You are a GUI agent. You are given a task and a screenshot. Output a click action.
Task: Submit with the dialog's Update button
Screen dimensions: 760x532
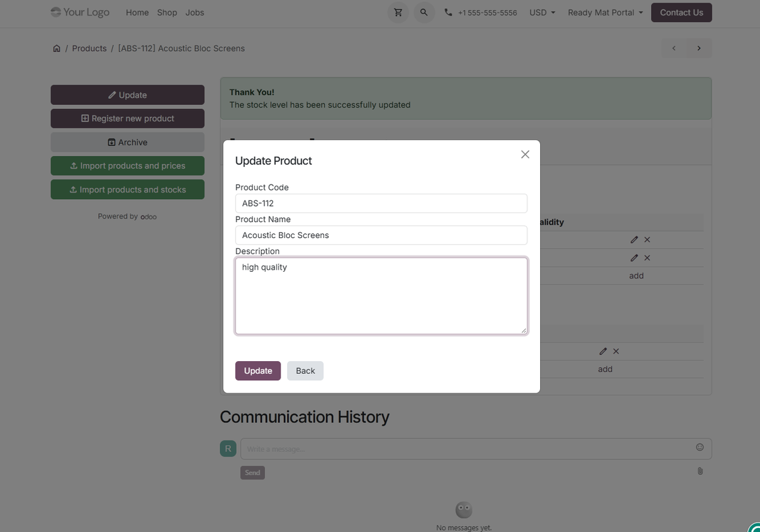tap(258, 371)
